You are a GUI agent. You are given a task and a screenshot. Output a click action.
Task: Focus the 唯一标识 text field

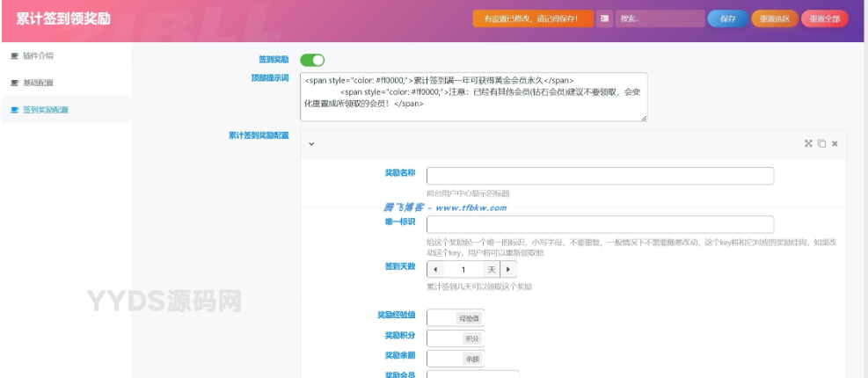pos(600,224)
